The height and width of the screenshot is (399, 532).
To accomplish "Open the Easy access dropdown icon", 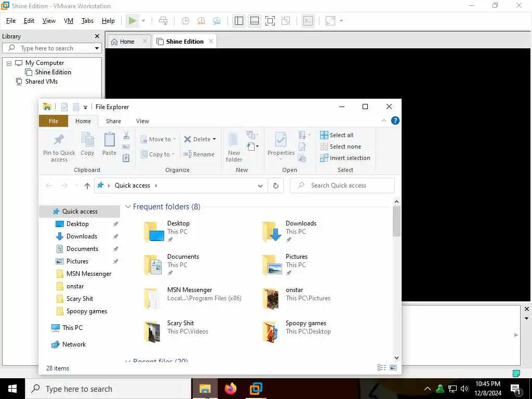I will coord(252,147).
